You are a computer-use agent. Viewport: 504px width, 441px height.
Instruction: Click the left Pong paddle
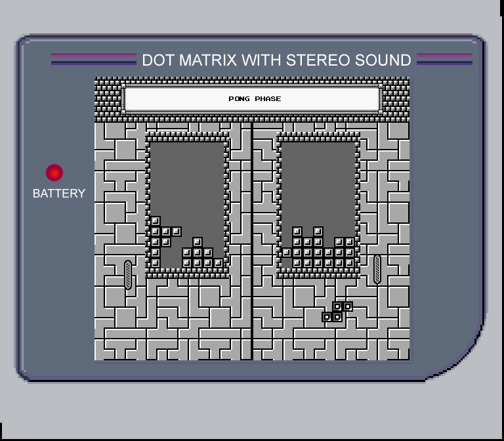(128, 275)
